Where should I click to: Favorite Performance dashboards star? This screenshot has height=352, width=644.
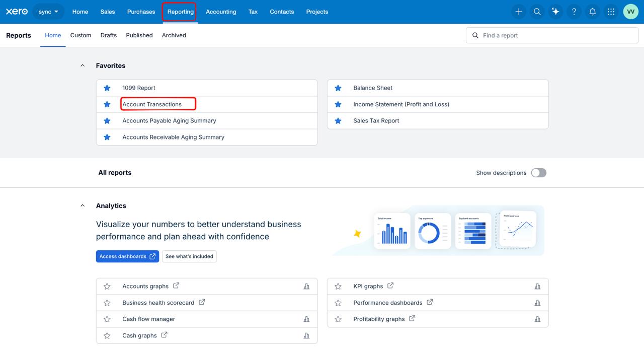(x=338, y=303)
